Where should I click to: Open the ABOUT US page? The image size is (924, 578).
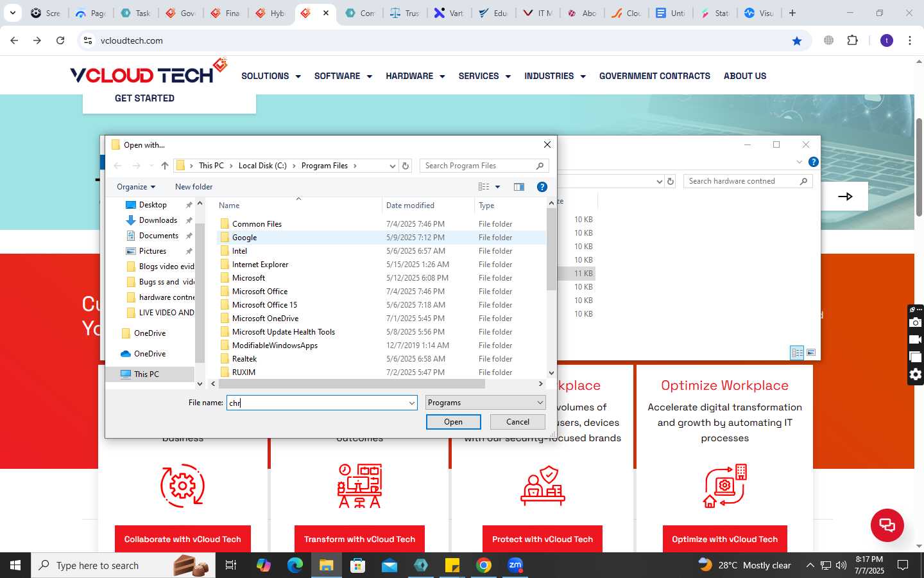click(745, 76)
